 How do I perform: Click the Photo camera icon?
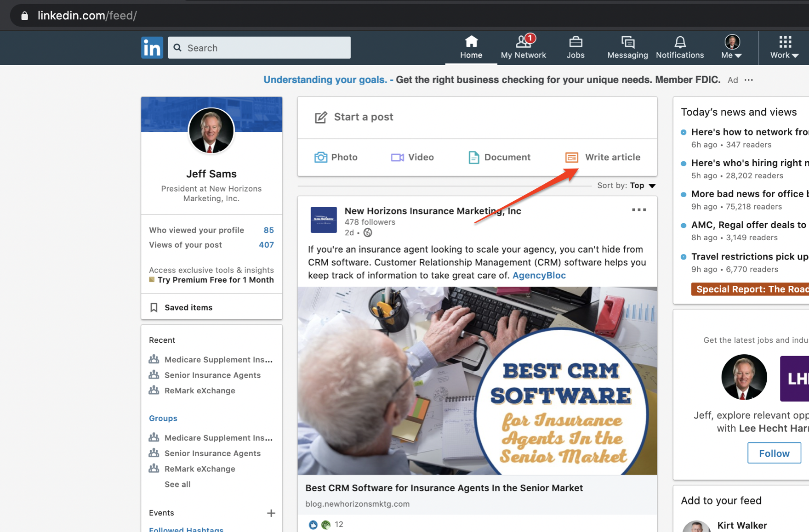(321, 157)
